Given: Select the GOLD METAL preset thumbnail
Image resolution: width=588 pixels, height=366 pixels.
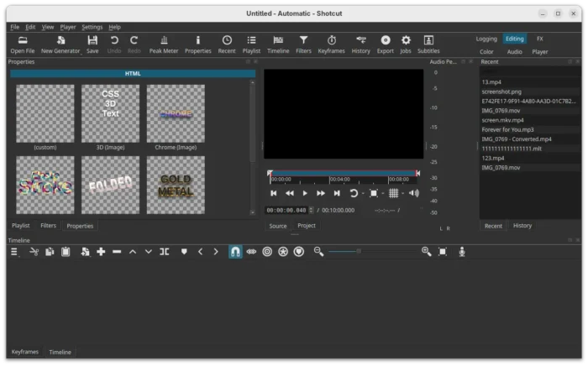Looking at the screenshot, I should 176,185.
